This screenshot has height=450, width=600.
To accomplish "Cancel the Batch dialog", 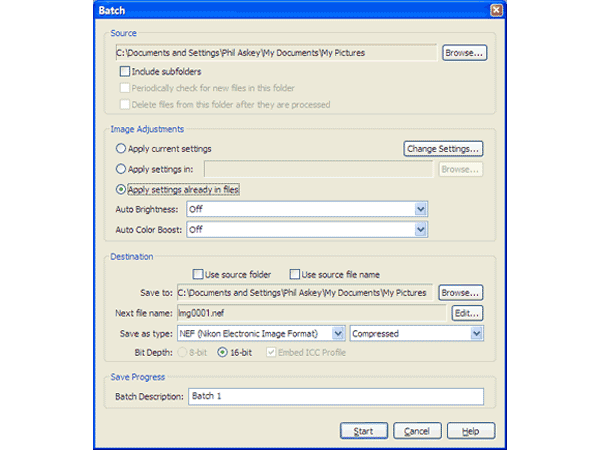I will pyautogui.click(x=417, y=431).
